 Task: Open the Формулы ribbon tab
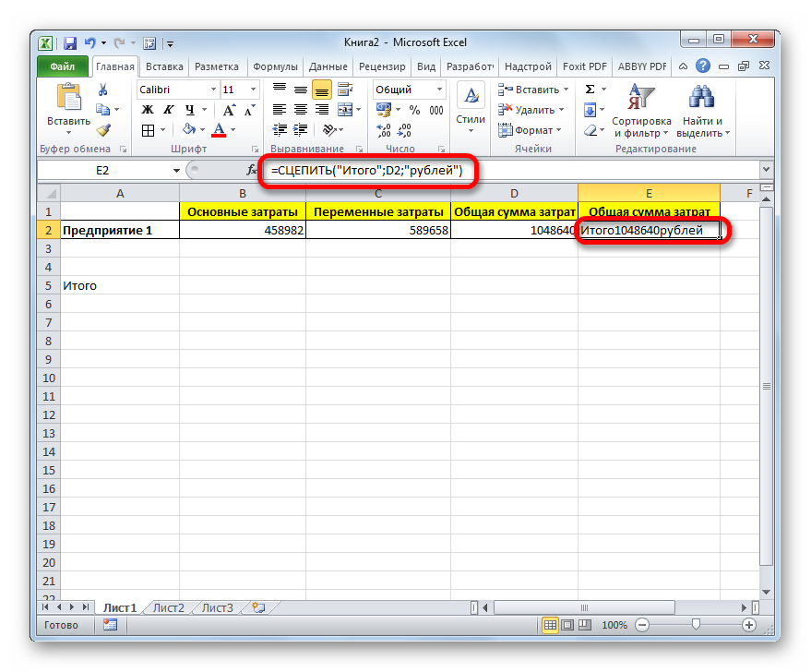coord(274,66)
